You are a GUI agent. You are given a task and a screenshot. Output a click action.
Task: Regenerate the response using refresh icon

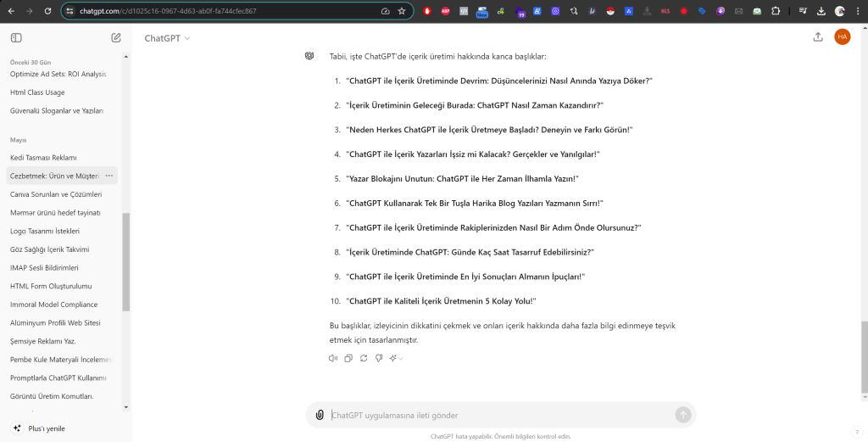364,358
